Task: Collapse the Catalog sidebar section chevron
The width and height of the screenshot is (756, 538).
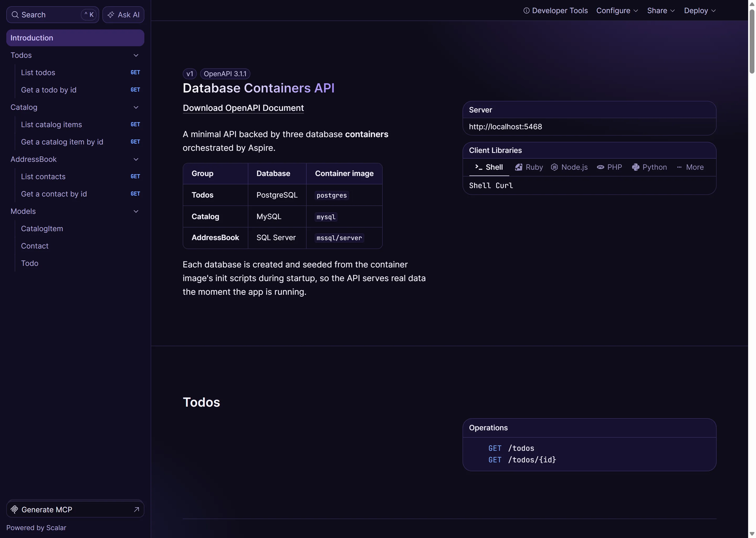Action: click(136, 107)
